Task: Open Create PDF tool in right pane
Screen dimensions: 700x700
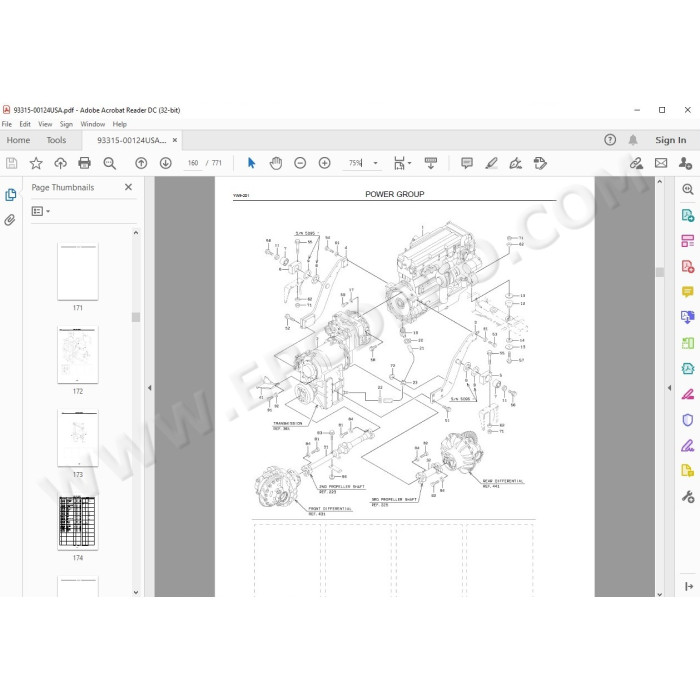Action: [x=688, y=267]
